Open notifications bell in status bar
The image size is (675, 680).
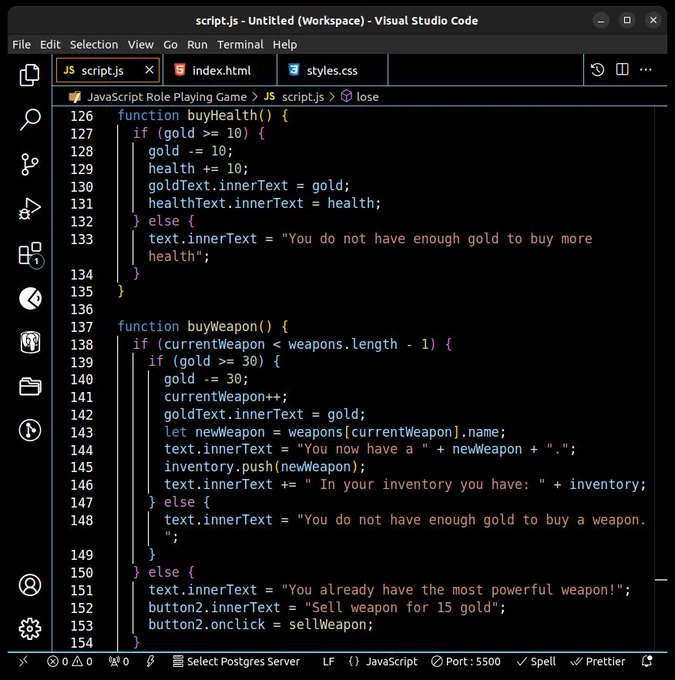(647, 661)
